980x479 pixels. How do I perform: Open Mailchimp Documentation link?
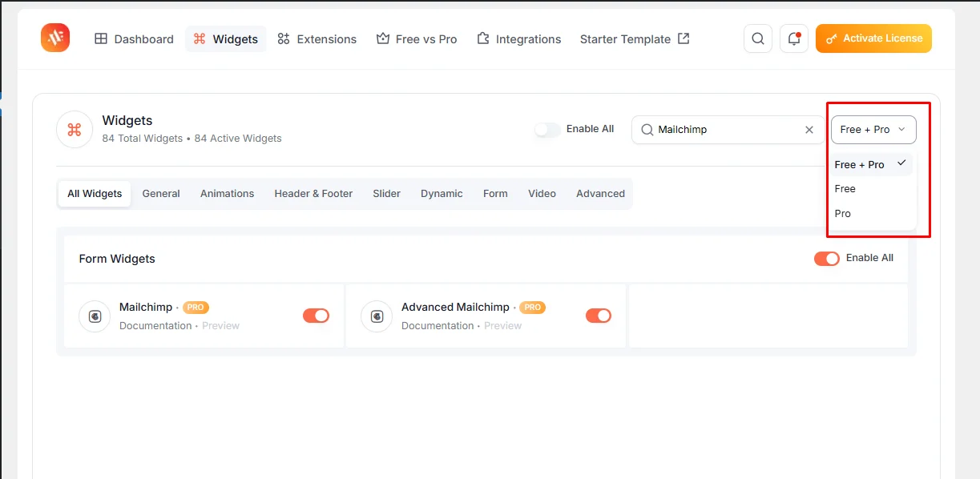pos(155,326)
